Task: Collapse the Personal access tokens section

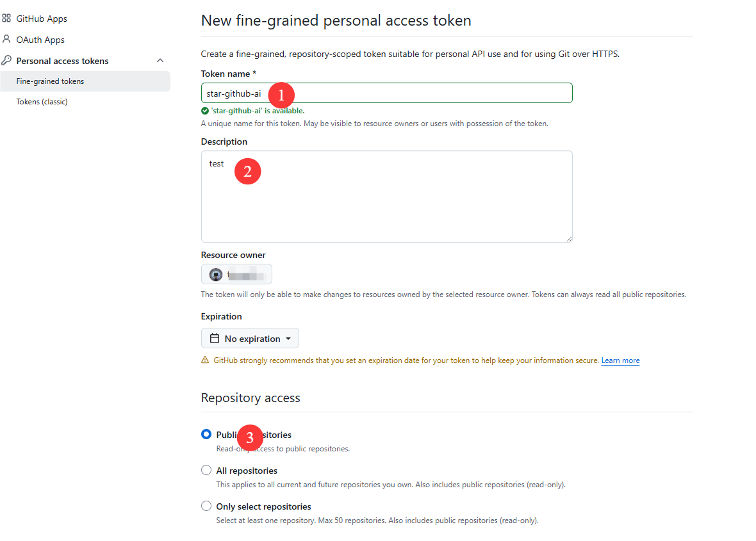Action: coord(160,60)
